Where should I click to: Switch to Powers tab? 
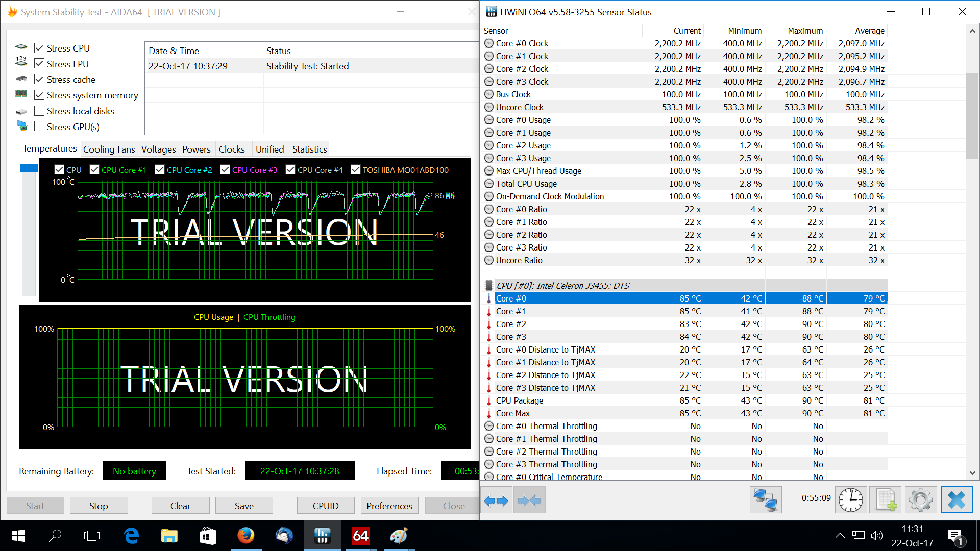coord(197,149)
